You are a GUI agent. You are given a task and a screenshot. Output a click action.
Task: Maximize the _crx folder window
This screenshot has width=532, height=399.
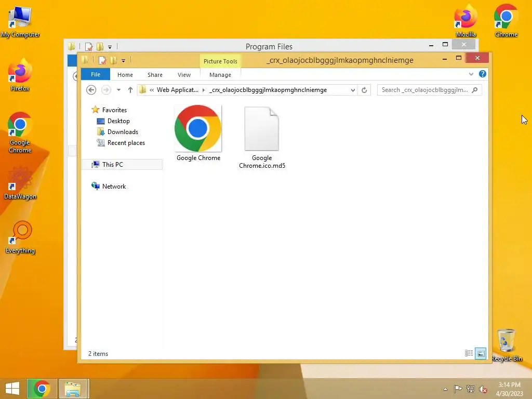click(x=458, y=58)
